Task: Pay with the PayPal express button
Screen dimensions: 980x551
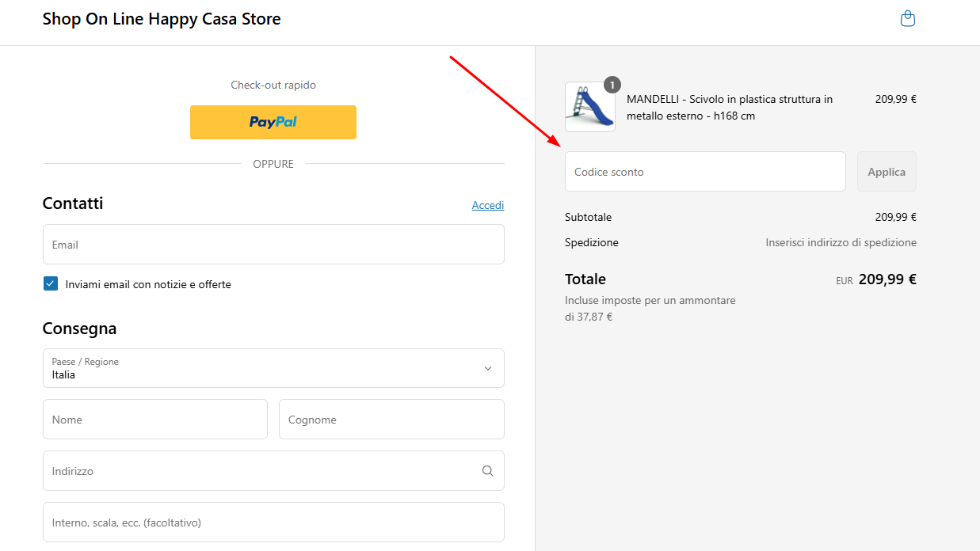Action: pyautogui.click(x=273, y=122)
